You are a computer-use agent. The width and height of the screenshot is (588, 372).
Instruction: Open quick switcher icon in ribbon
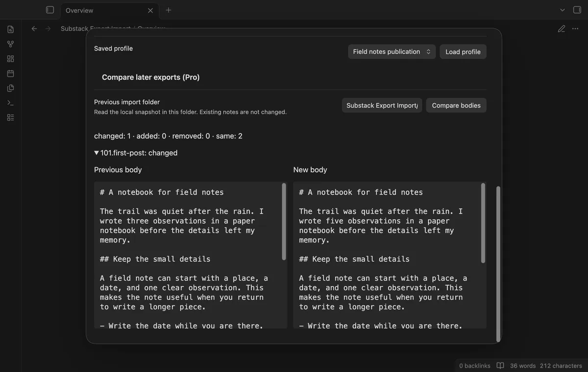[10, 29]
